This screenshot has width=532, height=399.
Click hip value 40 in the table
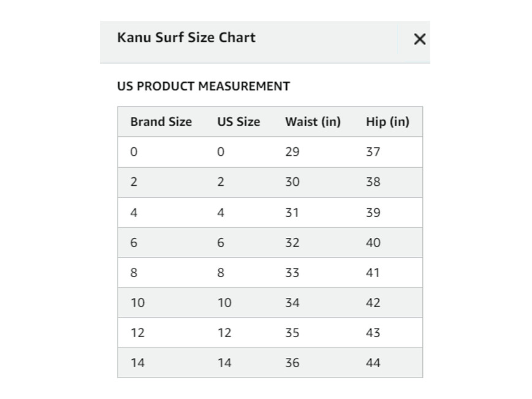click(373, 243)
